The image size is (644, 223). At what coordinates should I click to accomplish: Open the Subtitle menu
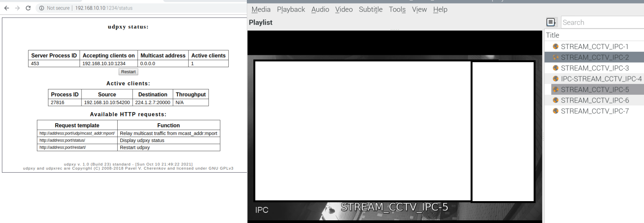(x=370, y=10)
